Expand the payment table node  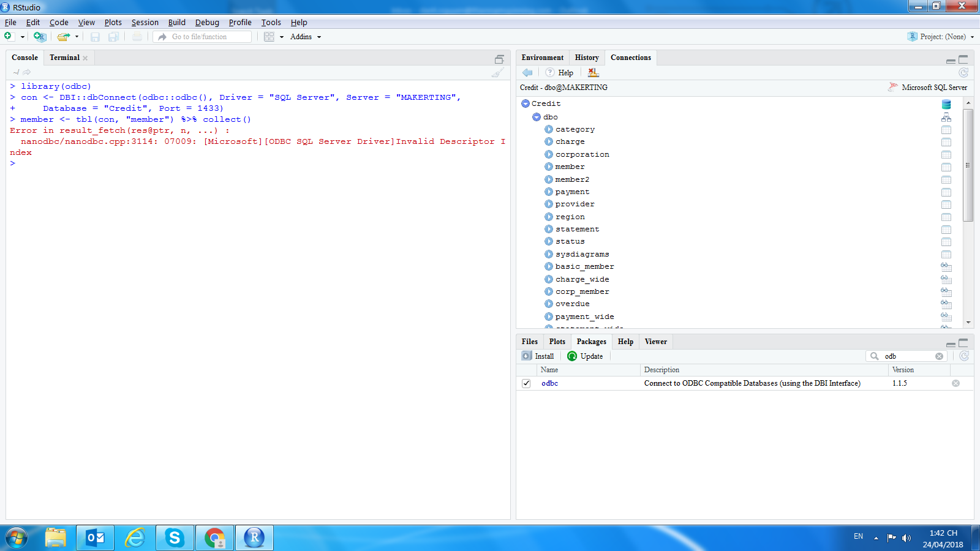click(x=549, y=192)
